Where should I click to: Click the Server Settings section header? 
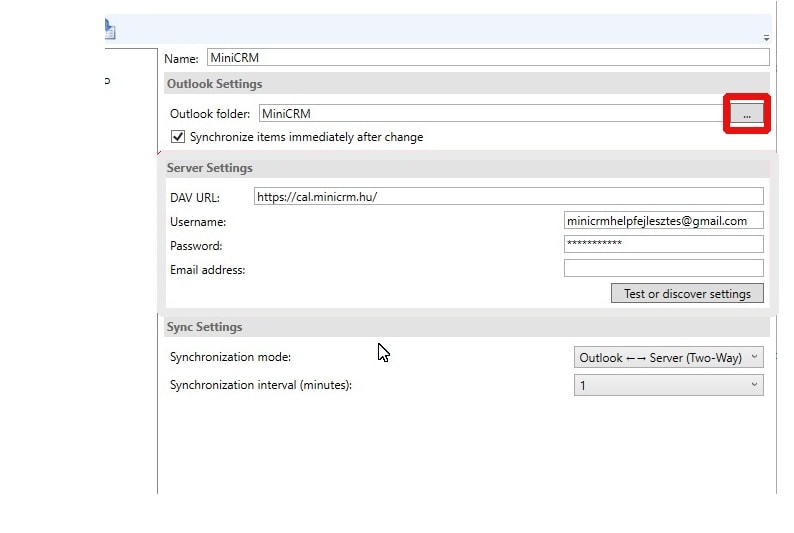click(467, 168)
